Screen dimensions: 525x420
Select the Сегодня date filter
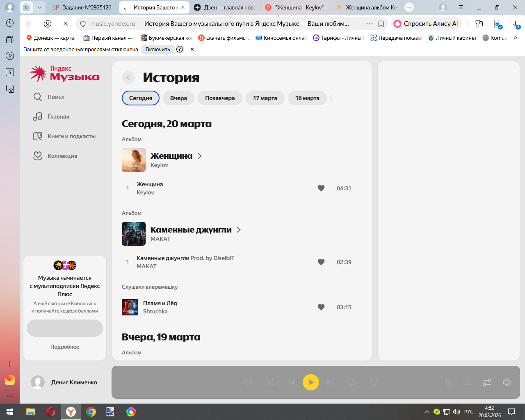pyautogui.click(x=141, y=98)
